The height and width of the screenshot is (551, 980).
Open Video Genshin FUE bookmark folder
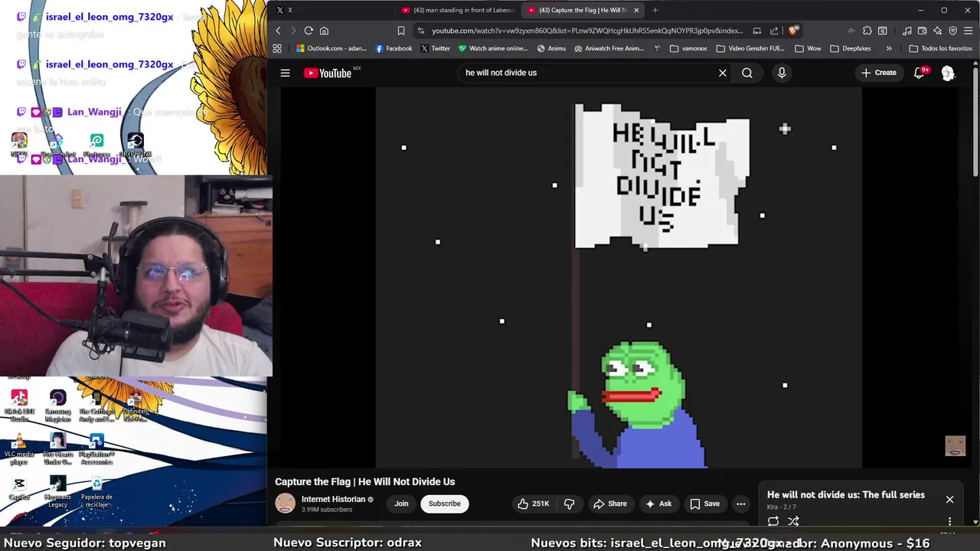coord(750,48)
